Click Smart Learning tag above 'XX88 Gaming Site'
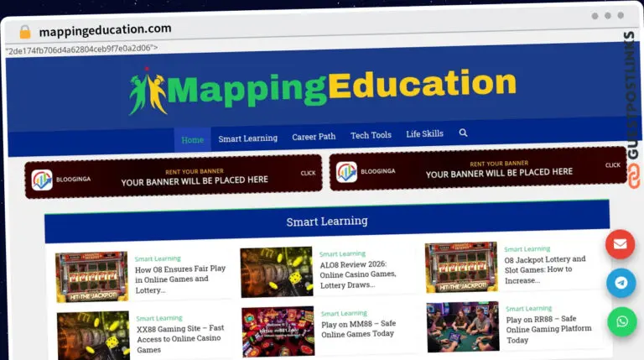Image resolution: width=644 pixels, height=360 pixels. [x=159, y=318]
